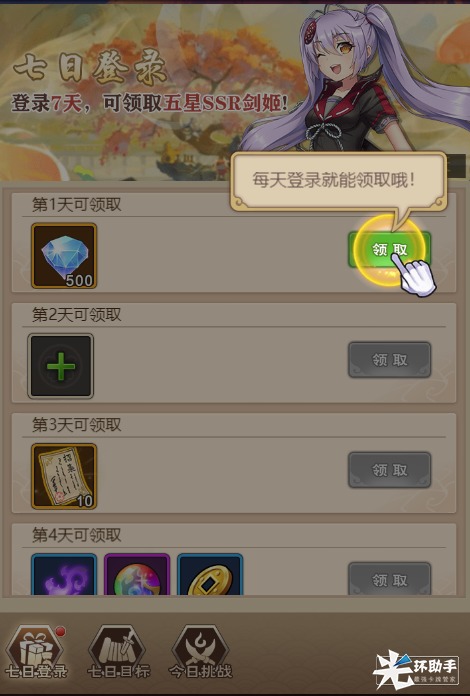Screen dimensions: 470x696
Task: Claim the Day 1 reward with green 领取 button
Action: (389, 249)
